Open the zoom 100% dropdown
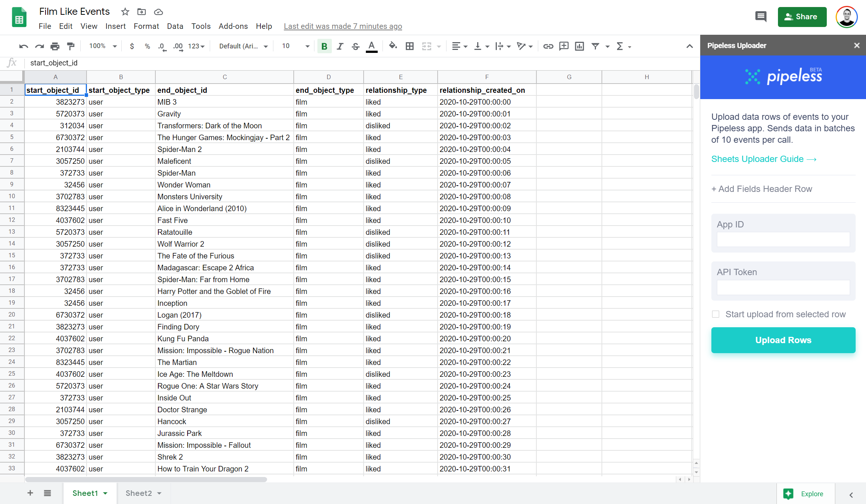The width and height of the screenshot is (866, 504). [x=103, y=46]
